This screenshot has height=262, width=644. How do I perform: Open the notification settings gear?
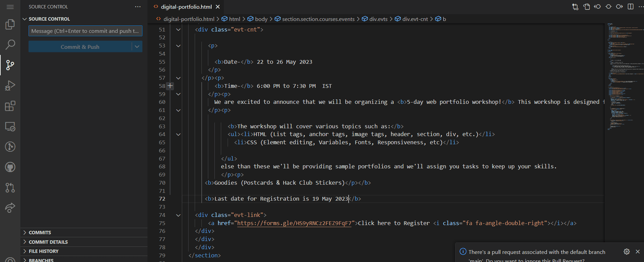tap(626, 252)
